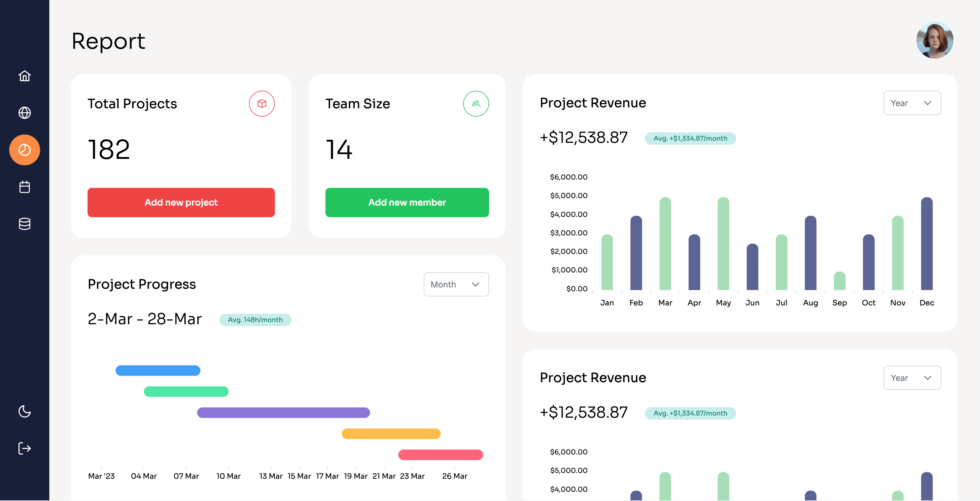This screenshot has height=501, width=980.
Task: Click the team icon on Team Size card
Action: [476, 103]
